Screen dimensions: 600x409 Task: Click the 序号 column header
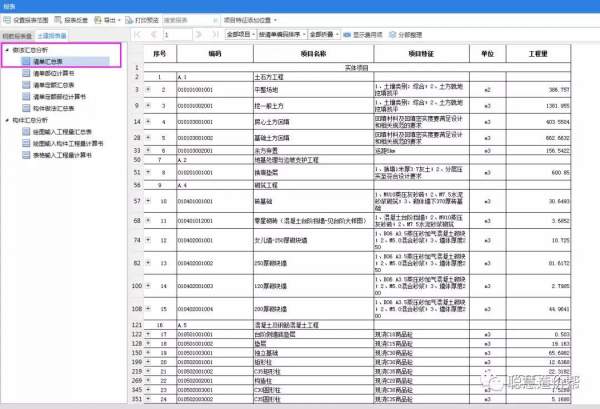(x=160, y=54)
